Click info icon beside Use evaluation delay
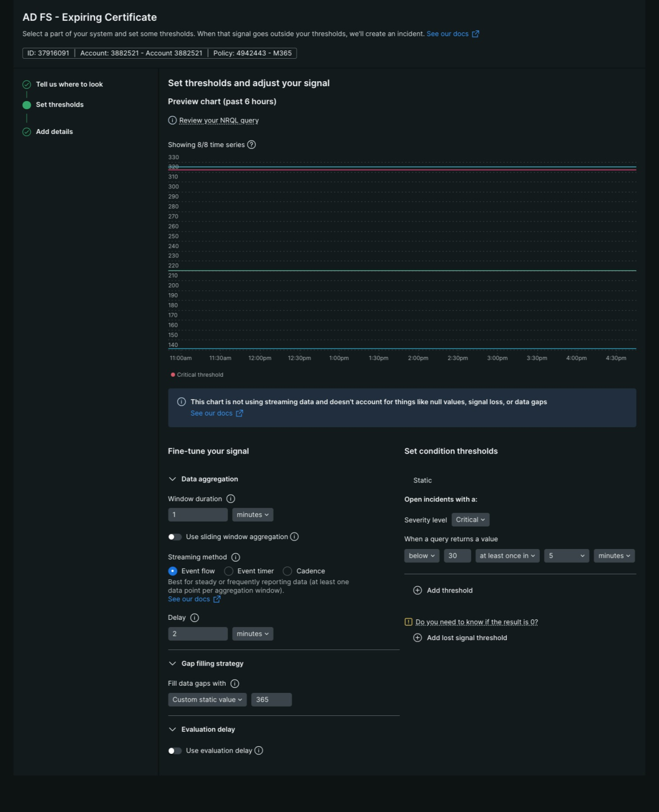 coord(259,751)
